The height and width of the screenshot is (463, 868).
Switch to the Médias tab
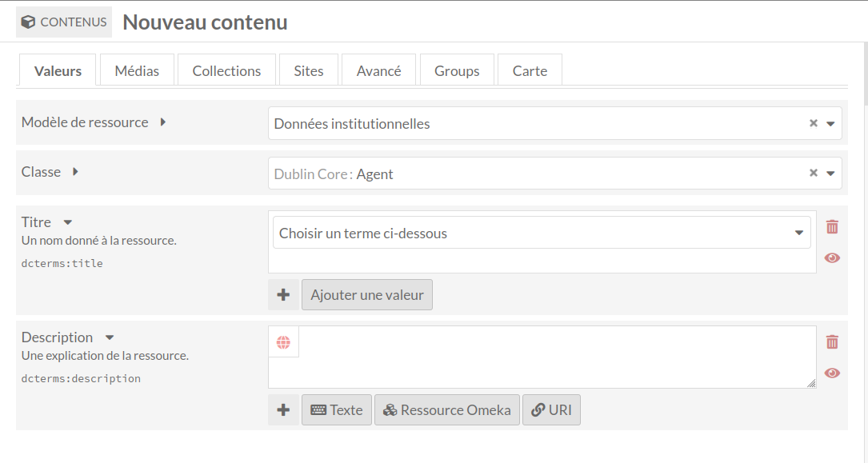[137, 71]
